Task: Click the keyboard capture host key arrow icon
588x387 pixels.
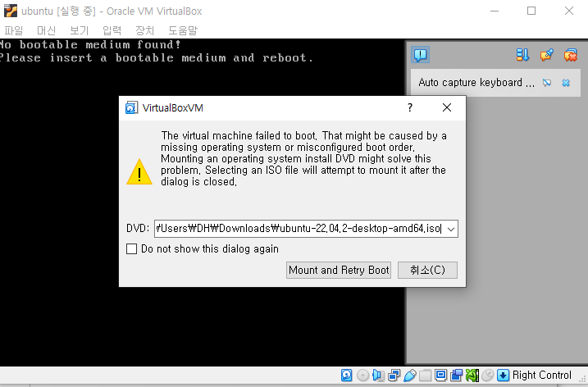Action: click(504, 375)
